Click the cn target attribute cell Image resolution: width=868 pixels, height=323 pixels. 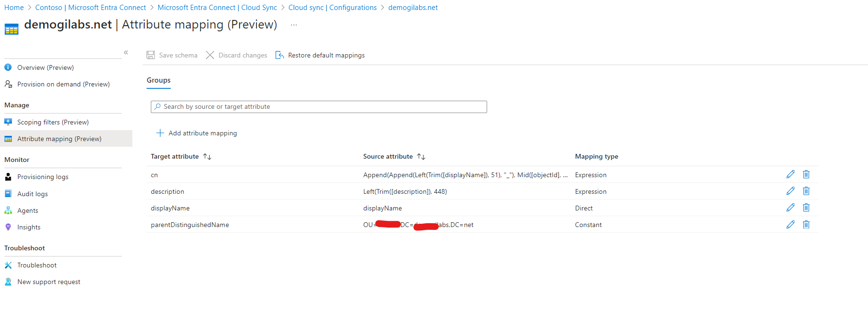point(154,175)
